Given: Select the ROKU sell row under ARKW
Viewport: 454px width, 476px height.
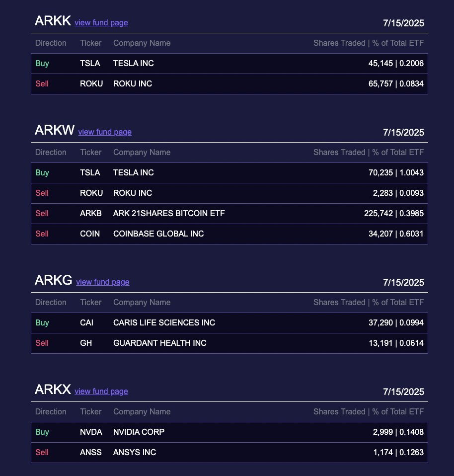Looking at the screenshot, I should click(x=229, y=193).
